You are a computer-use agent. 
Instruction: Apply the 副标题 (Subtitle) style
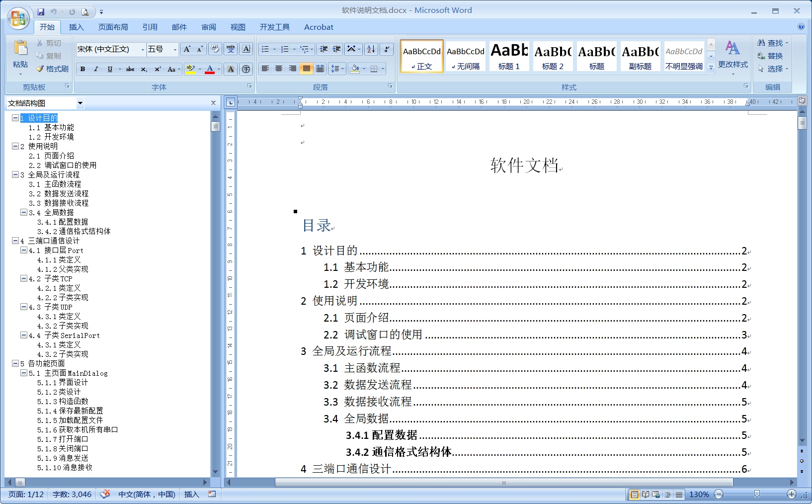pos(640,56)
